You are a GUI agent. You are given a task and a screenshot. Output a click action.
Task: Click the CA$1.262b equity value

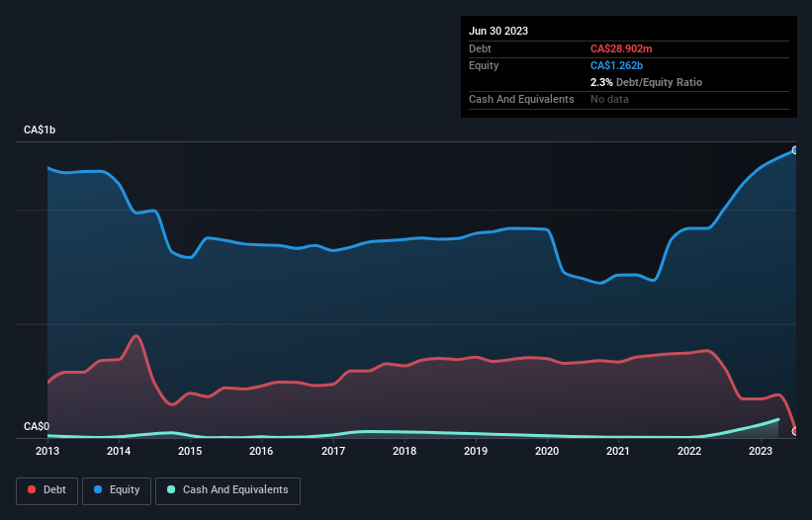point(616,65)
